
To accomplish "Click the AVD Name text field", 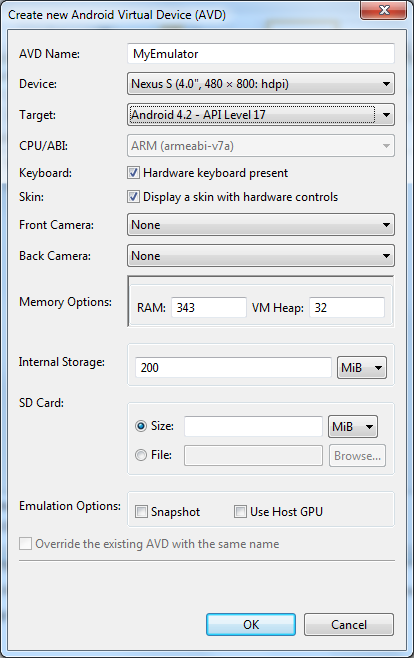I will click(x=260, y=54).
